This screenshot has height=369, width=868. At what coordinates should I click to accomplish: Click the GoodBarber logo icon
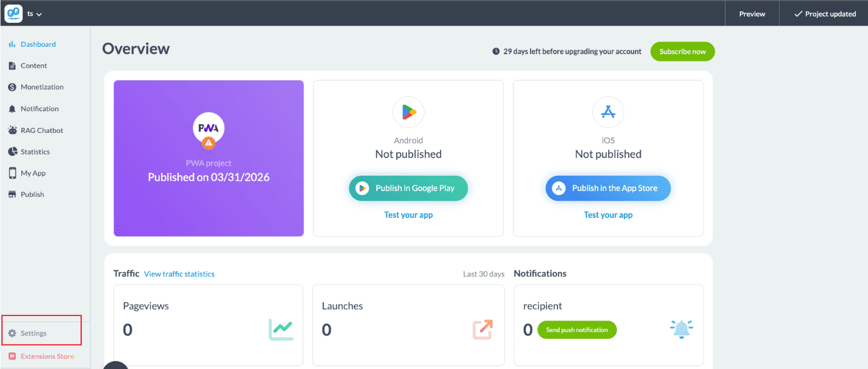point(14,14)
